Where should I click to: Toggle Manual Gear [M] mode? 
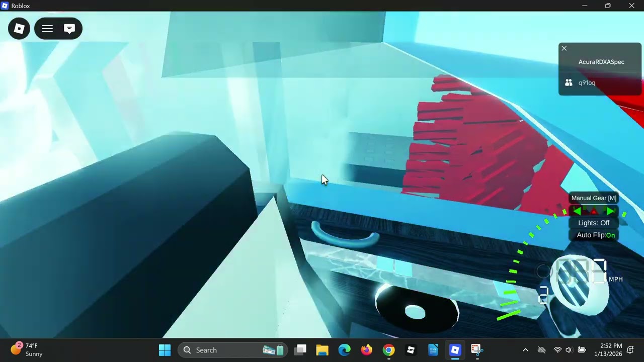coord(594,198)
